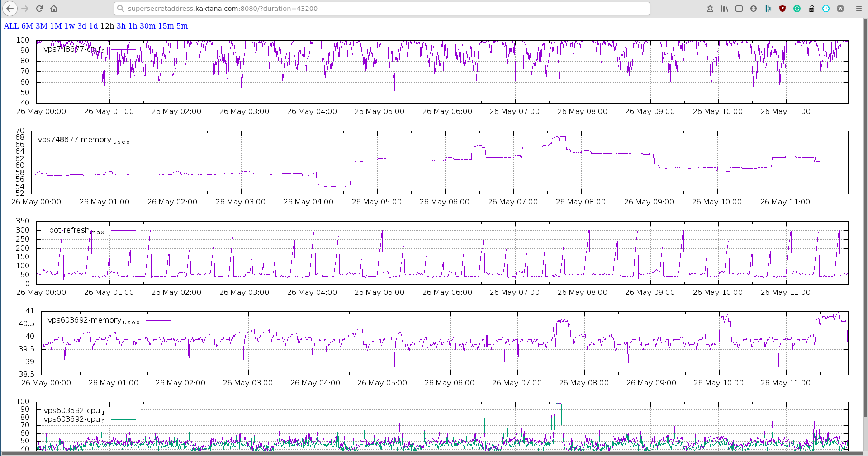The image size is (868, 456).
Task: Open the teal Dashlane extension
Action: 768,9
